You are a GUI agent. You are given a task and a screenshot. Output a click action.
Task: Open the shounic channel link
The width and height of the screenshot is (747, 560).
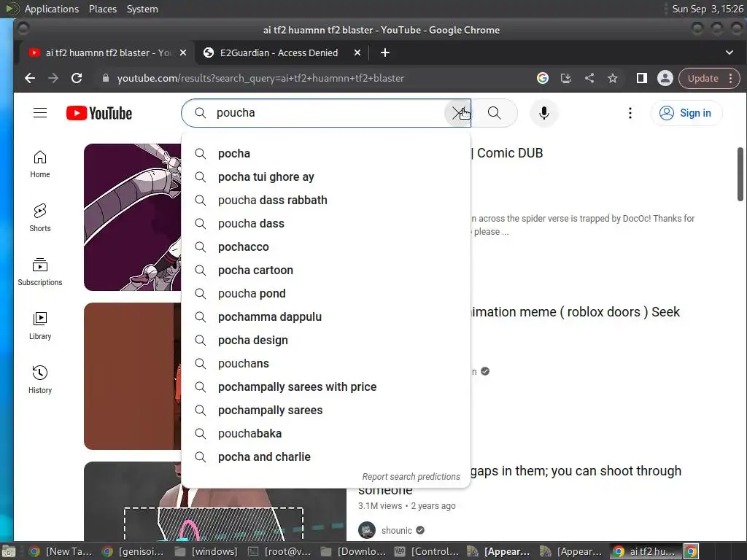click(x=396, y=531)
